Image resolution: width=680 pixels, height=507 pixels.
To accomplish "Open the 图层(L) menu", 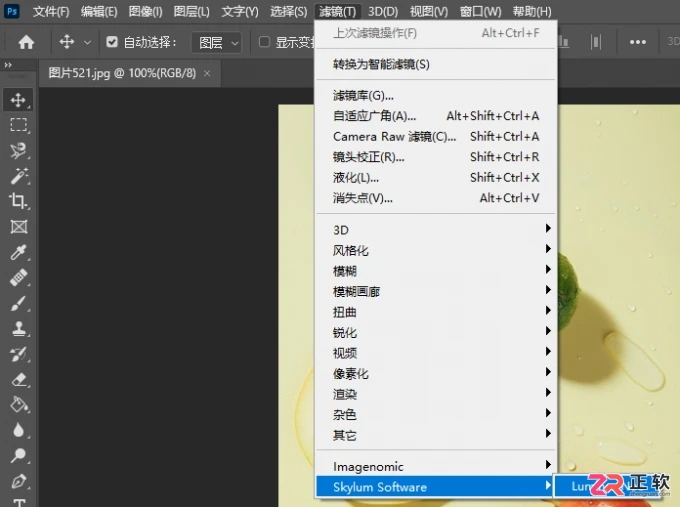I will point(191,11).
